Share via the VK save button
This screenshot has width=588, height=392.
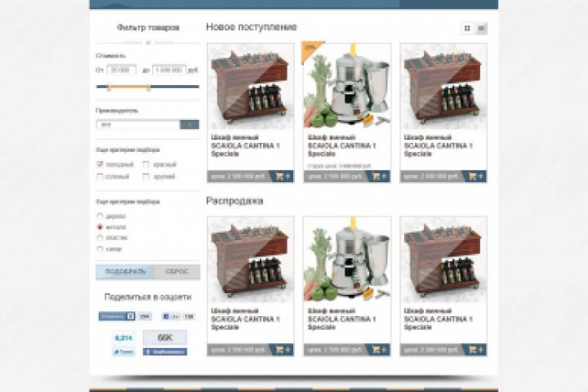[x=117, y=316]
